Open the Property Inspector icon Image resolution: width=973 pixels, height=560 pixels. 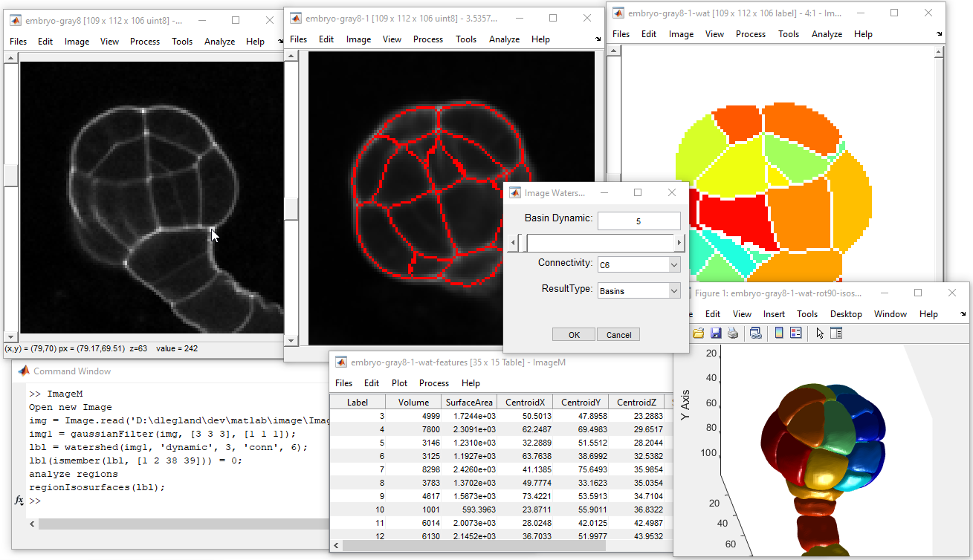point(836,333)
